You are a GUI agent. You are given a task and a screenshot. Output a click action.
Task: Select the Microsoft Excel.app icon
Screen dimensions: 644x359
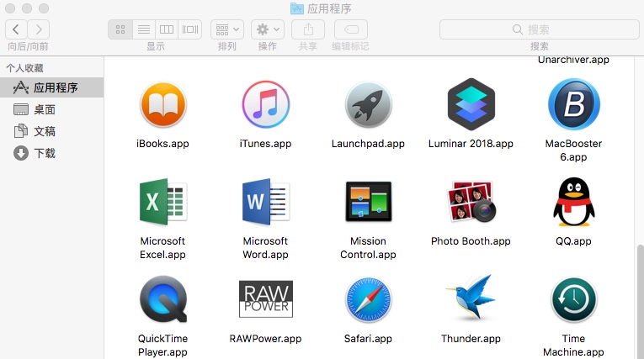[163, 202]
